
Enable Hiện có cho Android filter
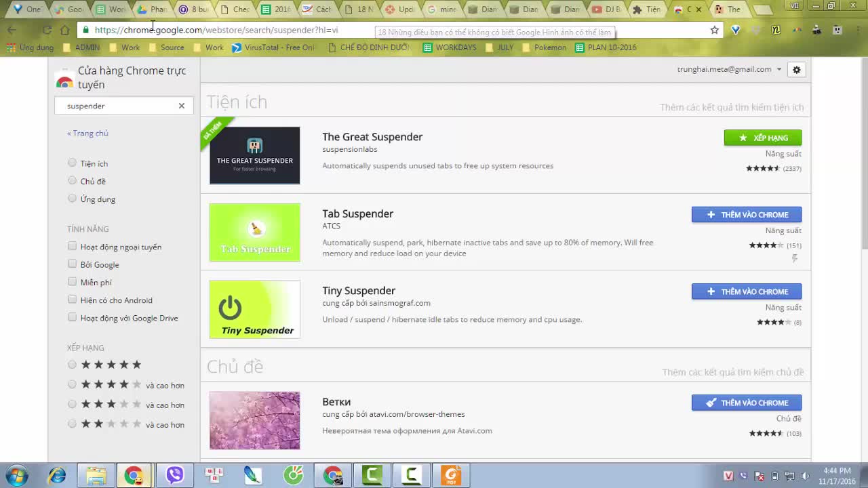pos(72,300)
